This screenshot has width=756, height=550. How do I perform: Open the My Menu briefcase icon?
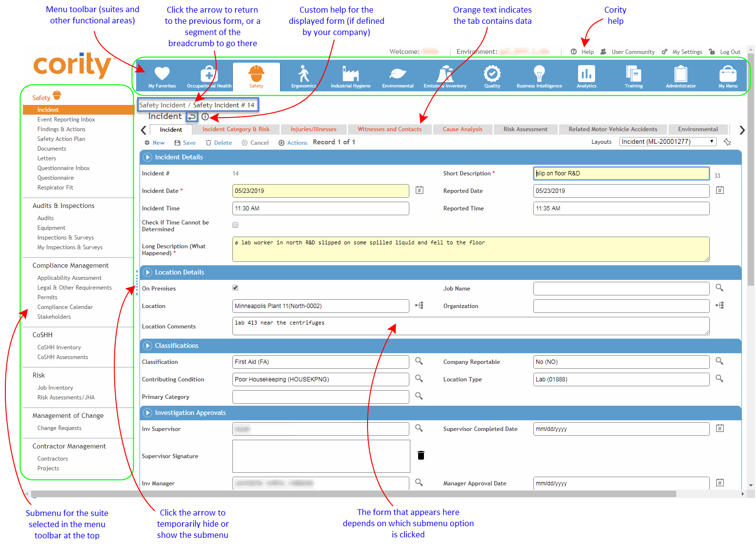pos(728,73)
